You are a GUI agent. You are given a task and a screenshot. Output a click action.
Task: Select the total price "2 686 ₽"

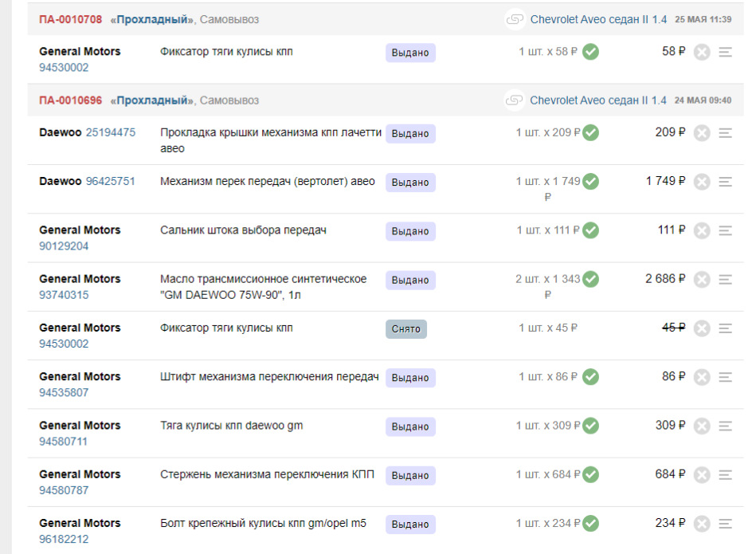pos(665,278)
